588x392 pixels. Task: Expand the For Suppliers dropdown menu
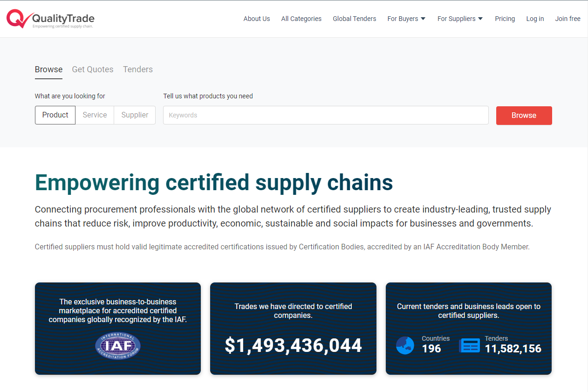click(x=460, y=19)
